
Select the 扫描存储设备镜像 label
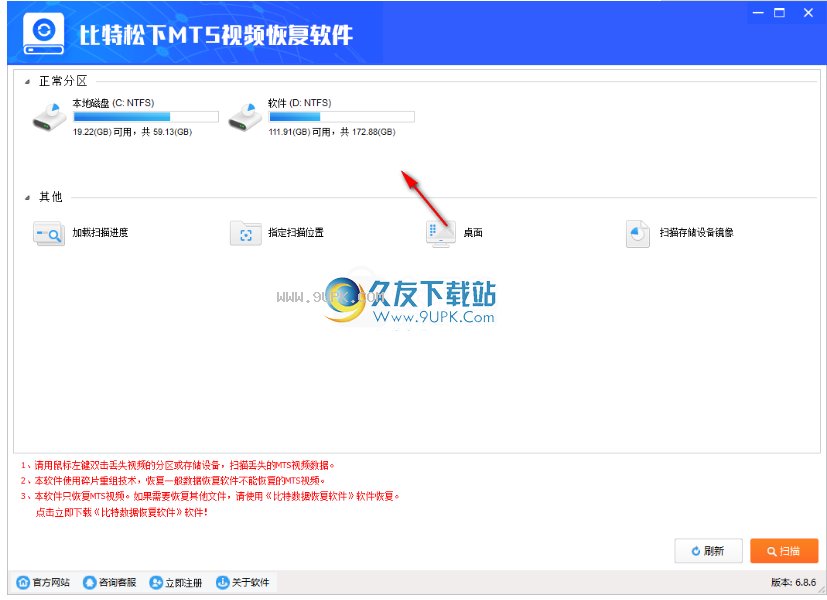(x=697, y=233)
